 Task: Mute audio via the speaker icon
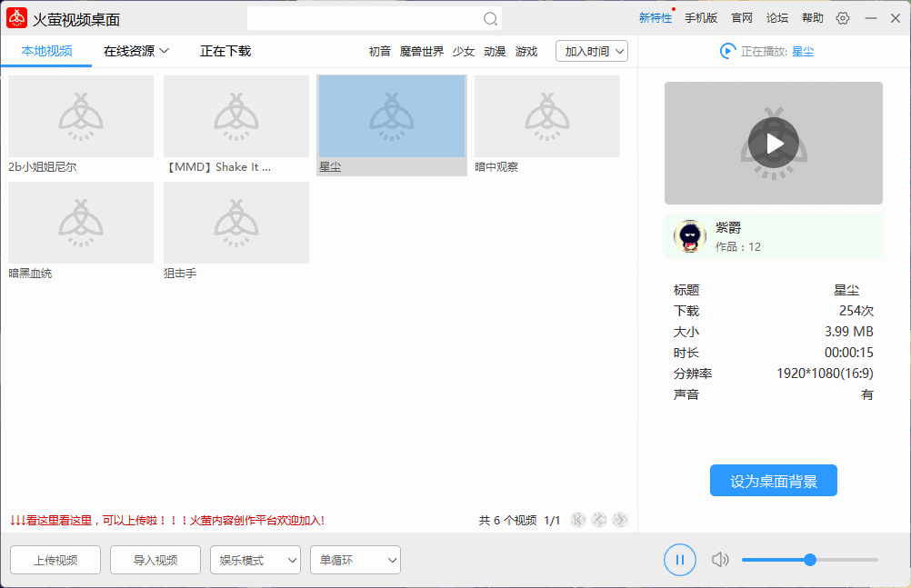point(720,560)
